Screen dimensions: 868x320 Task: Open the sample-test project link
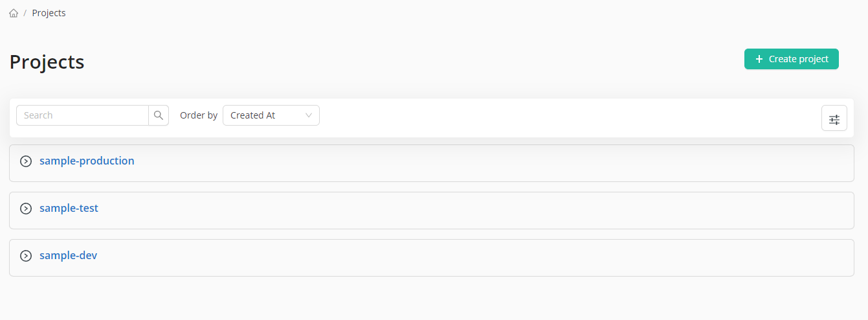coord(69,208)
